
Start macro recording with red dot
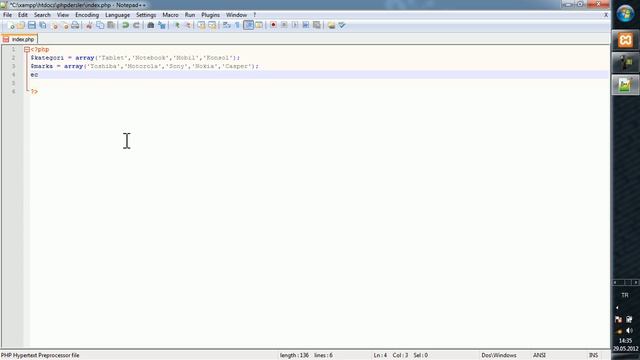273,25
